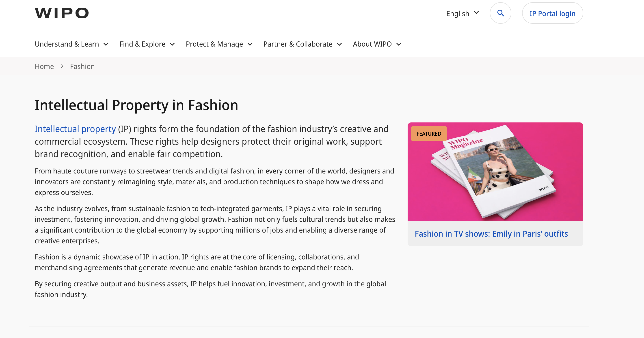Viewport: 644px width, 338px height.
Task: Go to the Home breadcrumb link
Action: pyautogui.click(x=44, y=66)
